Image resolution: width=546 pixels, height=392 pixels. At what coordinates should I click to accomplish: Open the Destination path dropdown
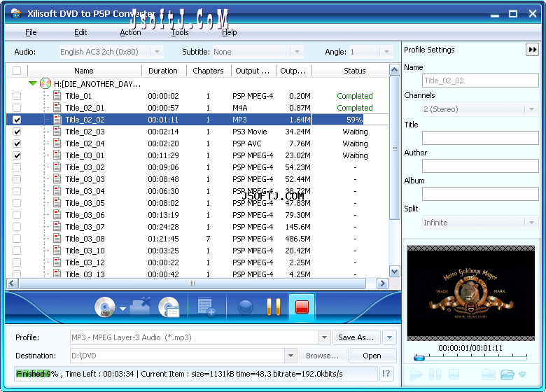pos(290,356)
